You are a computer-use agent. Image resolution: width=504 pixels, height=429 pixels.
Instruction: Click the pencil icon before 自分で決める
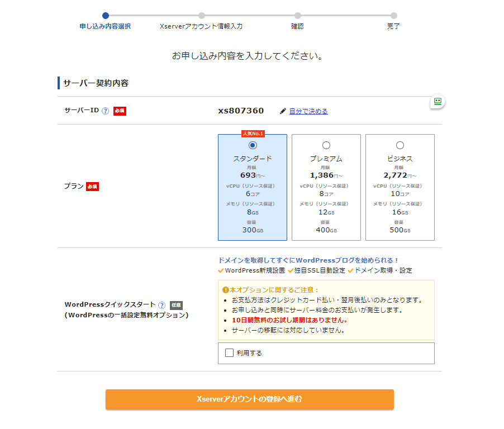click(x=283, y=111)
